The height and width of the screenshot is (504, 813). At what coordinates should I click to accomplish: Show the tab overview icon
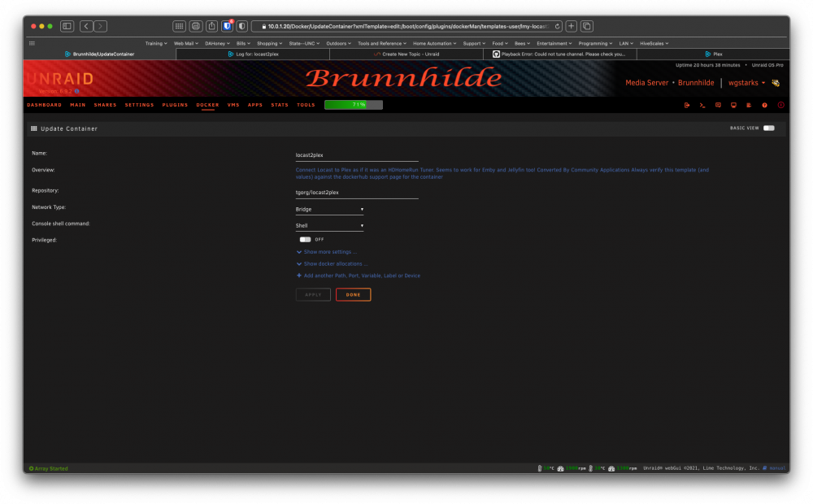(x=587, y=26)
